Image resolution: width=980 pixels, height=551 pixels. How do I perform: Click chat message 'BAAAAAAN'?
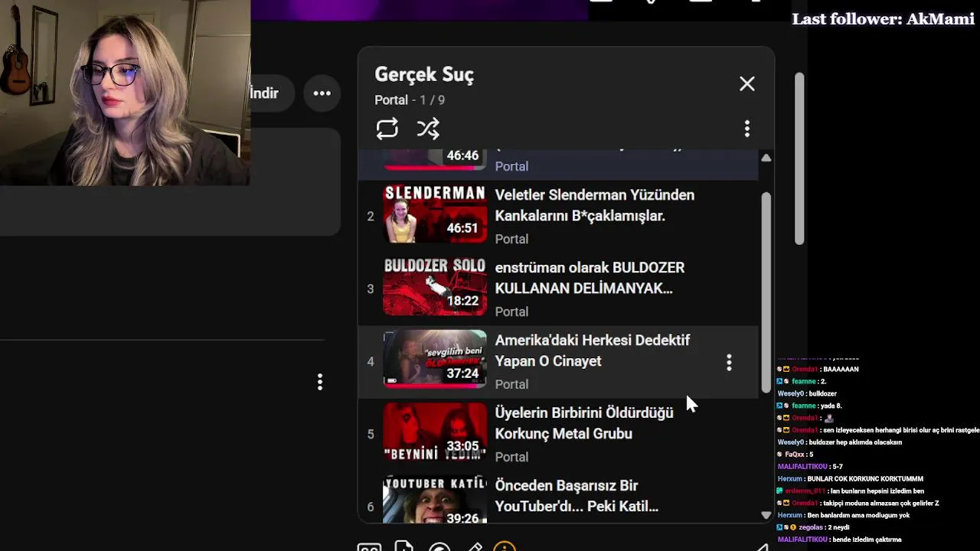[x=841, y=370]
